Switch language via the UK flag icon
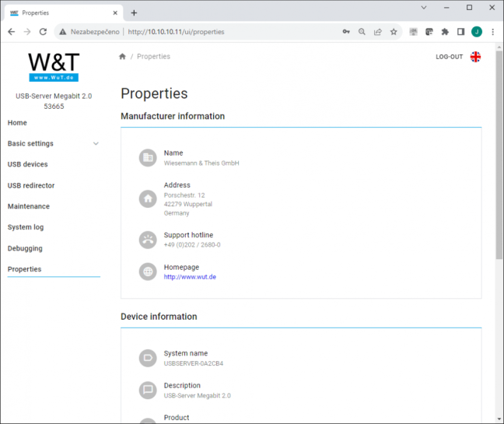This screenshot has width=504, height=424. 475,57
